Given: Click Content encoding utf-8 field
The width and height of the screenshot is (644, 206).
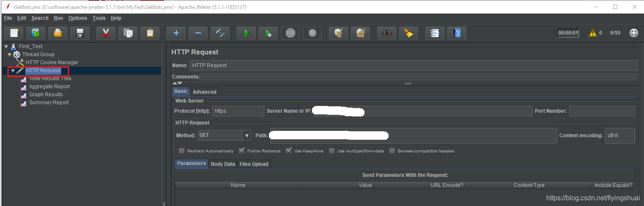Looking at the screenshot, I should click(x=620, y=136).
